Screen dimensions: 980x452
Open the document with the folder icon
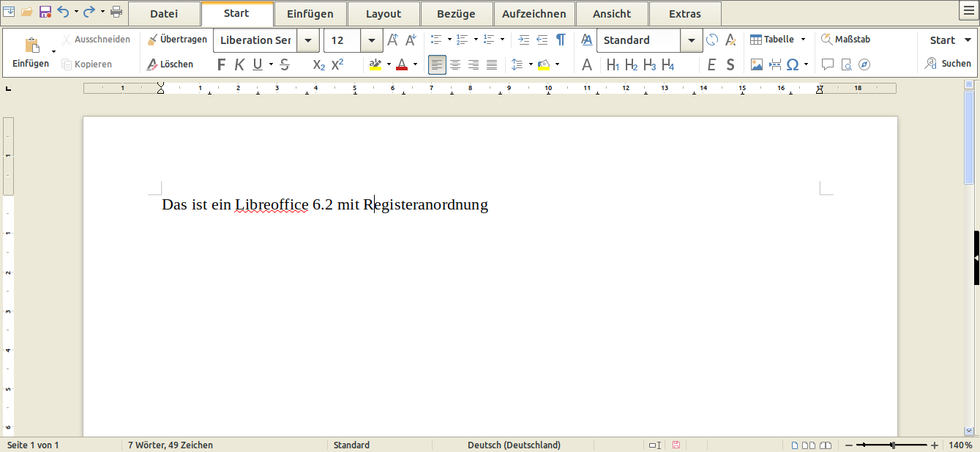pyautogui.click(x=26, y=12)
